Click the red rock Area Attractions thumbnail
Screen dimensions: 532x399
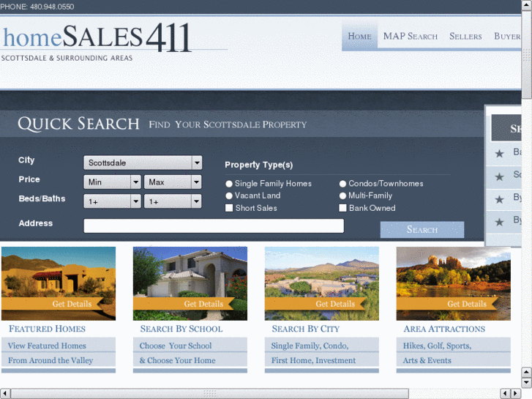[x=453, y=283]
